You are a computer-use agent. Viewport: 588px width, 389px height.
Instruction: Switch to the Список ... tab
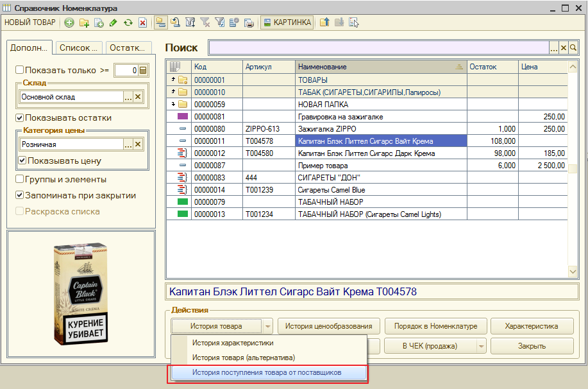pyautogui.click(x=78, y=48)
